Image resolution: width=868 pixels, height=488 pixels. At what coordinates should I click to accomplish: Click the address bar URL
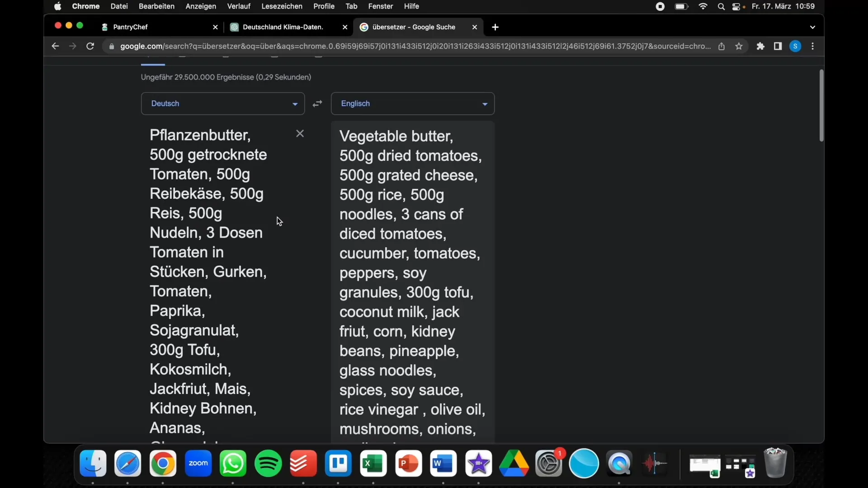(415, 46)
